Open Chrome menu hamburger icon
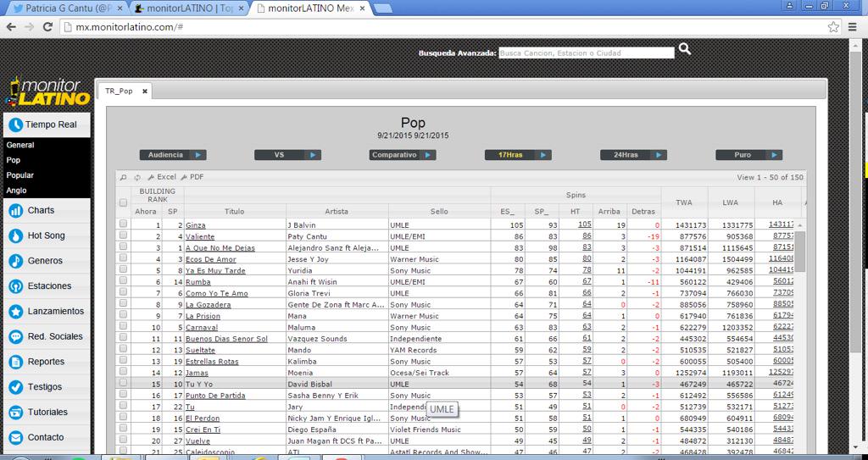Image resolution: width=868 pixels, height=460 pixels. click(853, 26)
